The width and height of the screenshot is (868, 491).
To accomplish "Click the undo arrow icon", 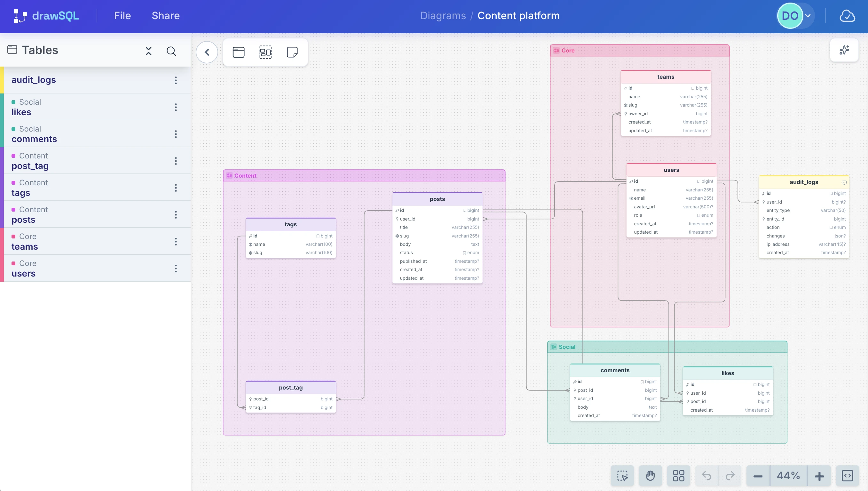I will [x=706, y=476].
